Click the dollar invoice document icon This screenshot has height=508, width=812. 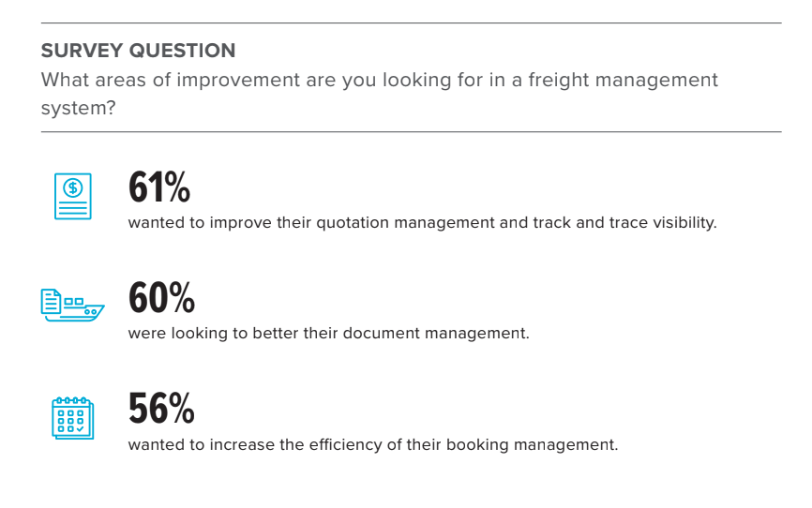click(x=73, y=196)
